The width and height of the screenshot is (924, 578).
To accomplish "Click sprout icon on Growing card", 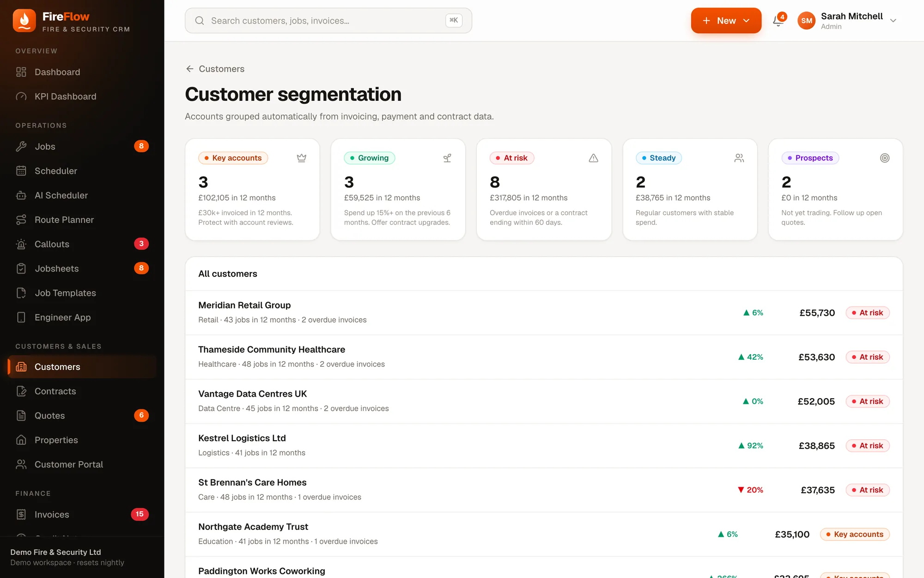I will coord(447,158).
